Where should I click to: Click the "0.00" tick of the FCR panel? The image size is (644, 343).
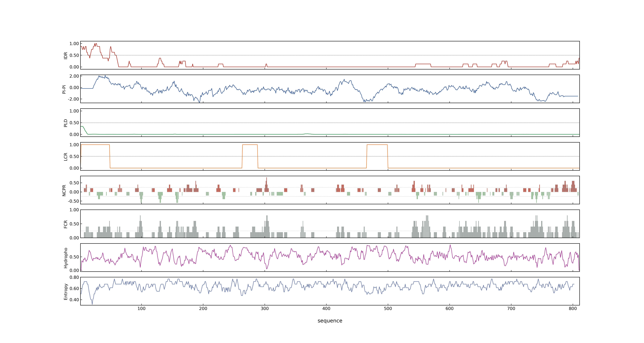point(74,238)
